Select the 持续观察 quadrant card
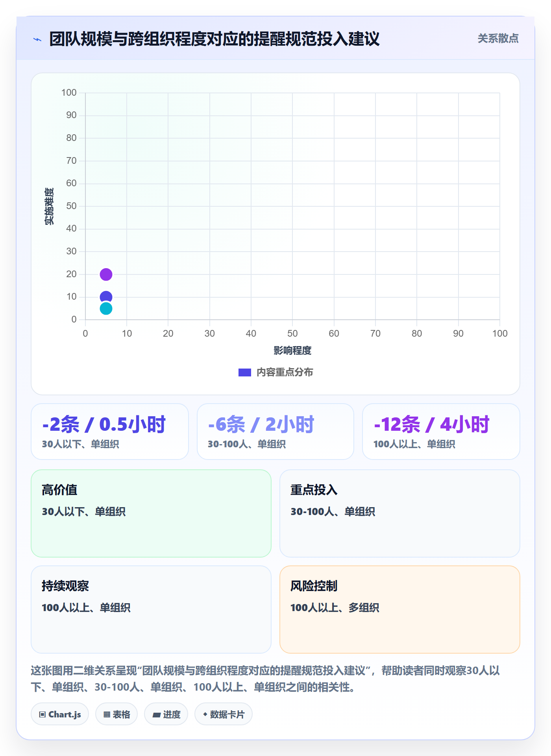 151,610
